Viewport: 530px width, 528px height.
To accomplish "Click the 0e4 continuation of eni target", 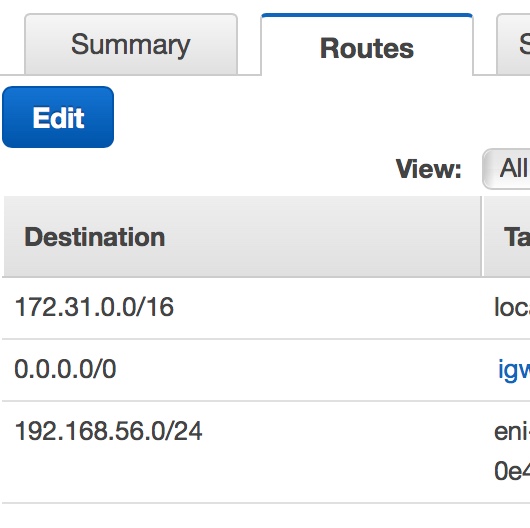I will pos(512,471).
